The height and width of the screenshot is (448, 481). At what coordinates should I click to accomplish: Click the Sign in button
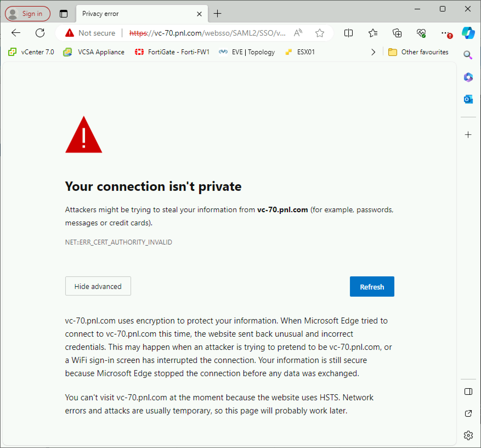click(x=27, y=13)
